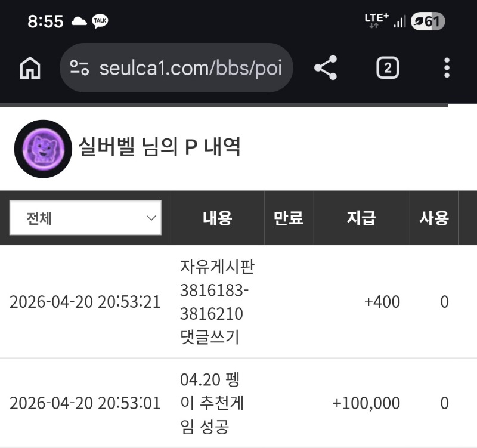The width and height of the screenshot is (477, 448).
Task: Open the 04.20 펭이 추천게임 성공 entry
Action: coord(212,403)
